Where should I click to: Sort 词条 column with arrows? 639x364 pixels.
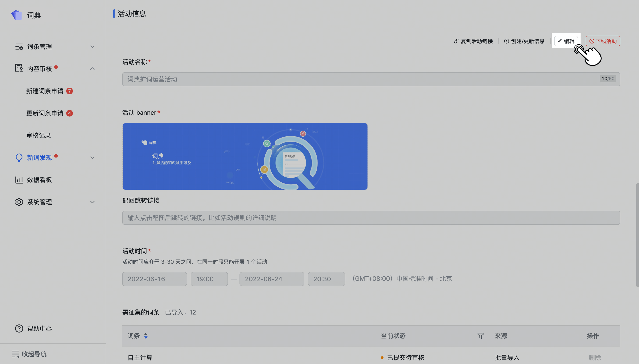[x=146, y=336]
